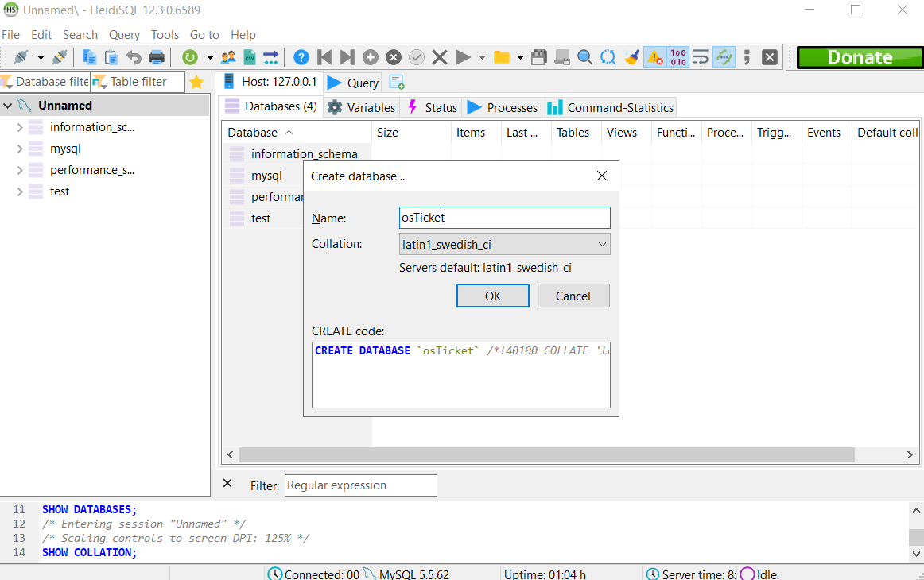Screen dimensions: 924x580
Task: Open the User manager icon
Action: tap(228, 57)
